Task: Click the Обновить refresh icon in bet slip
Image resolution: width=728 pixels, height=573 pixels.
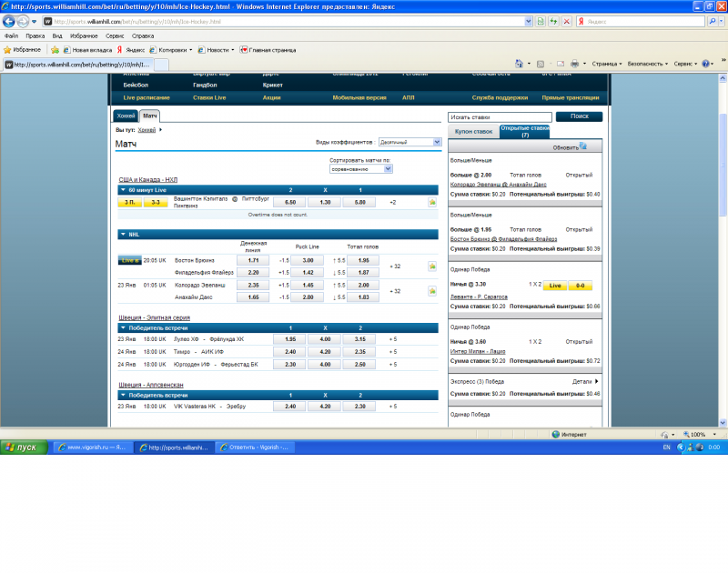Action: click(583, 146)
